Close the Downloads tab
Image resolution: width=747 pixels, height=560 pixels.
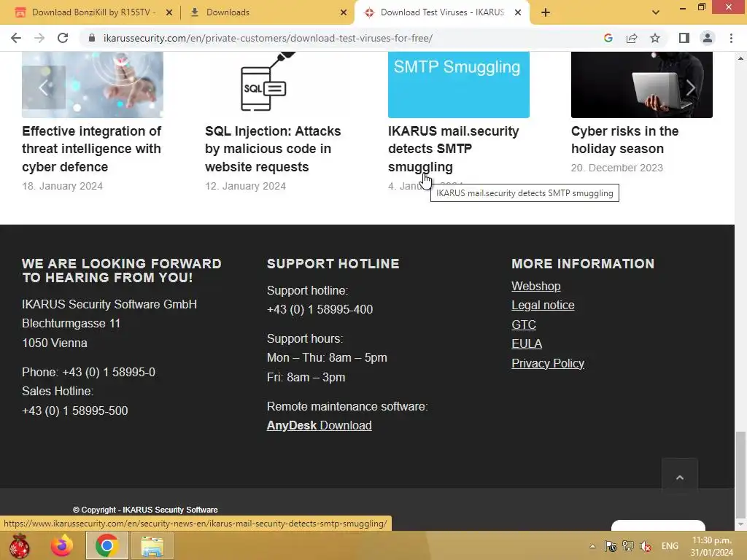[344, 12]
